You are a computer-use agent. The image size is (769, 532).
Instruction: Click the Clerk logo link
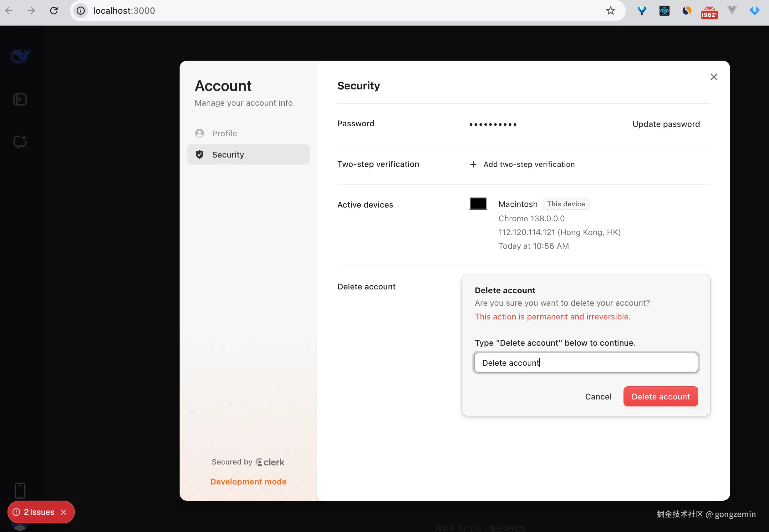tap(270, 462)
